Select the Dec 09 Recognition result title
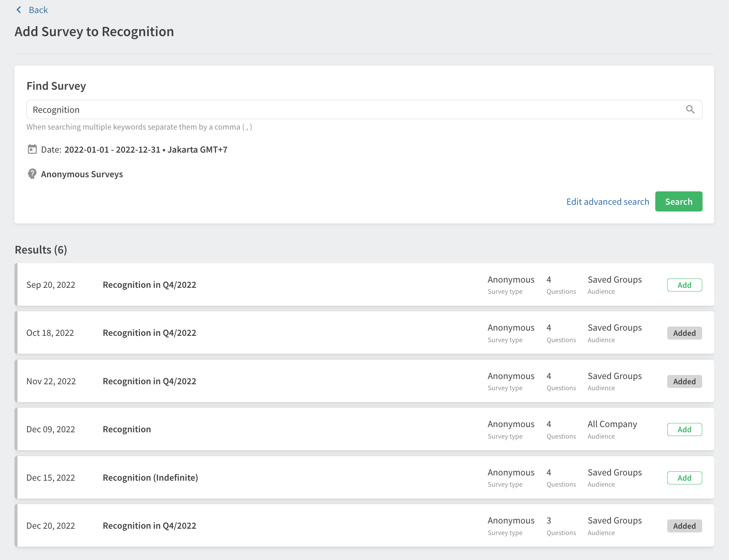The width and height of the screenshot is (729, 560). pyautogui.click(x=127, y=429)
